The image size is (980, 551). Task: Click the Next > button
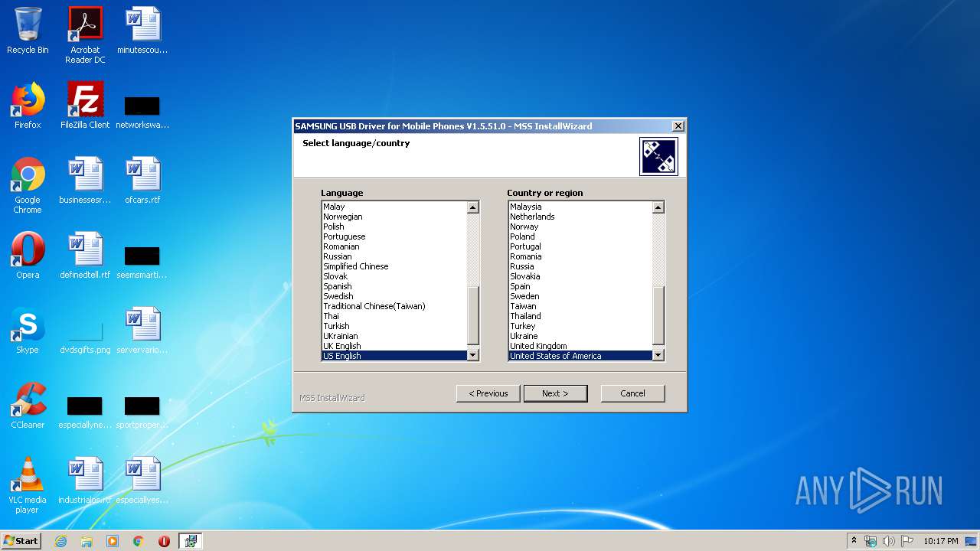click(556, 393)
